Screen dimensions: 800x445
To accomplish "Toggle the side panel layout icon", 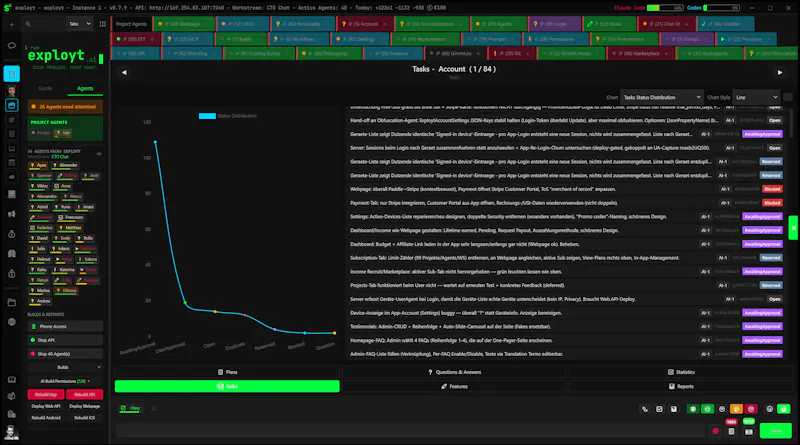I will pos(103,24).
